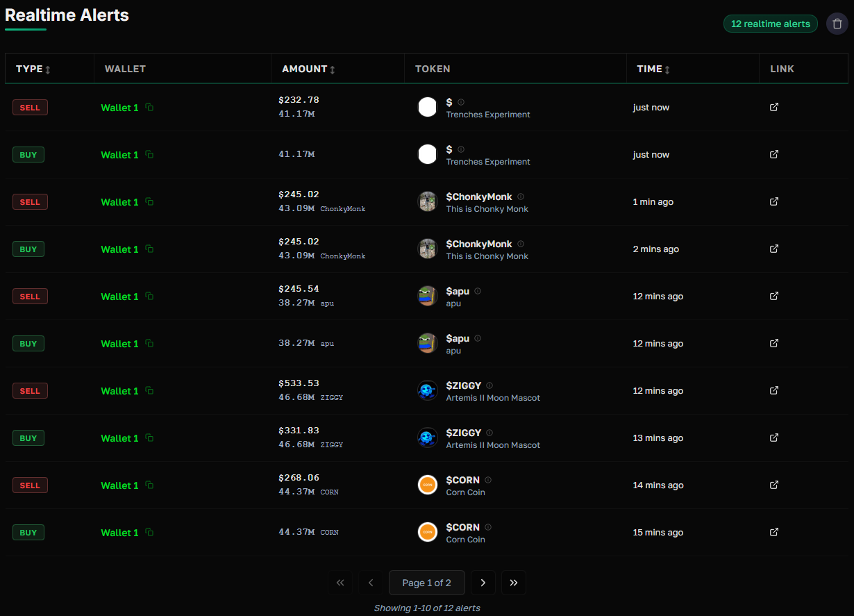
Task: Copy wallet address in CORN $268.06 row
Action: point(149,485)
